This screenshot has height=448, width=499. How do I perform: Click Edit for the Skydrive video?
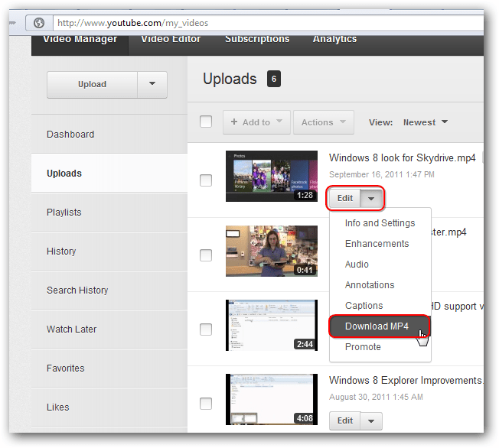[345, 199]
